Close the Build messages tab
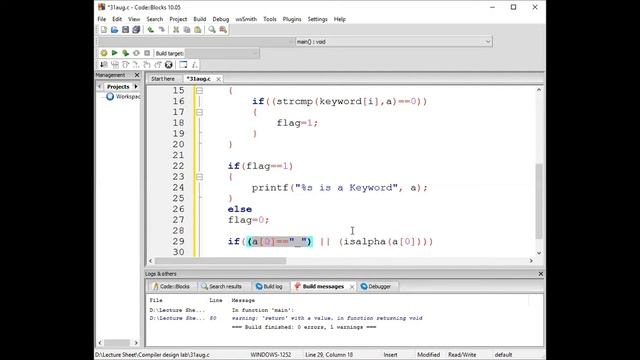The width and height of the screenshot is (640, 360). click(x=352, y=287)
